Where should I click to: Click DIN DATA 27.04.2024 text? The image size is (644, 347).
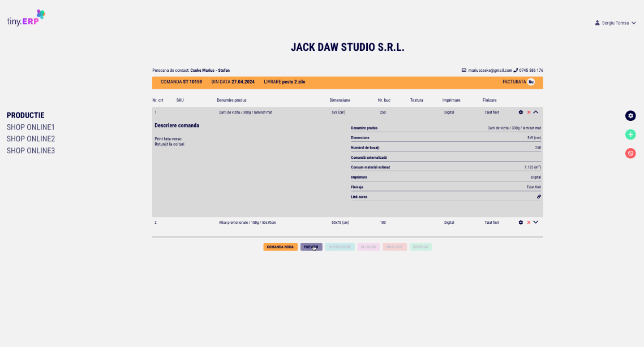233,82
